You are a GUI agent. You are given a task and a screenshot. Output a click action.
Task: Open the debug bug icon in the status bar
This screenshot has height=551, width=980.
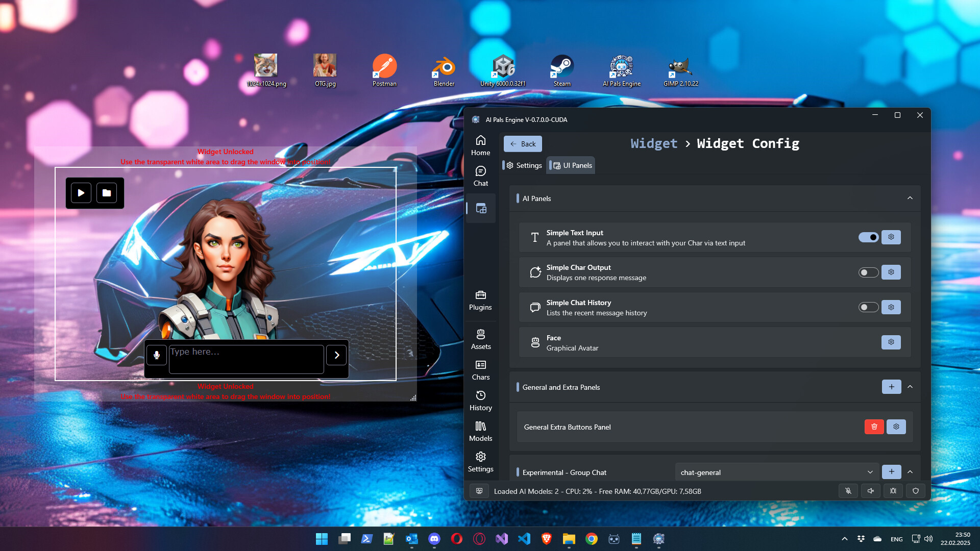point(893,491)
